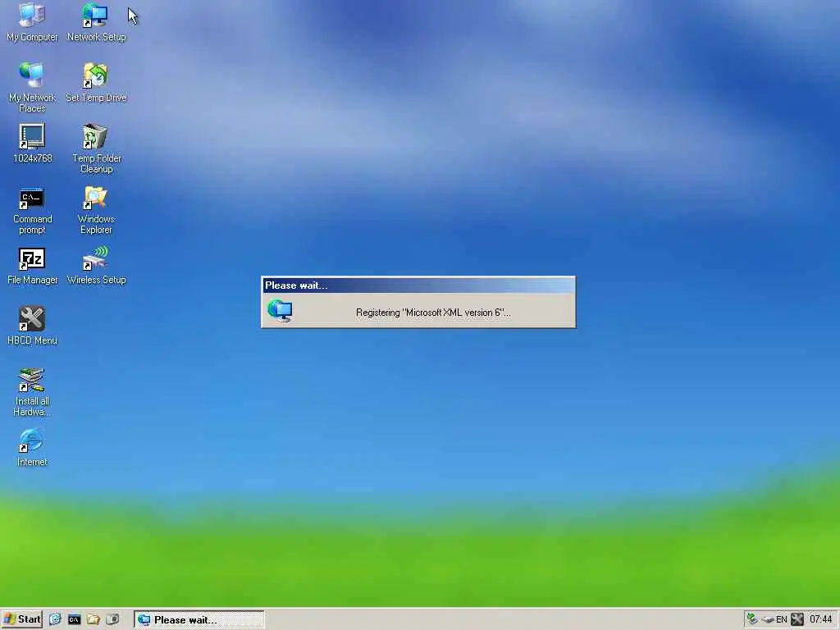840x630 pixels.
Task: Select the Set Temp Drive shortcut
Action: coord(96,83)
